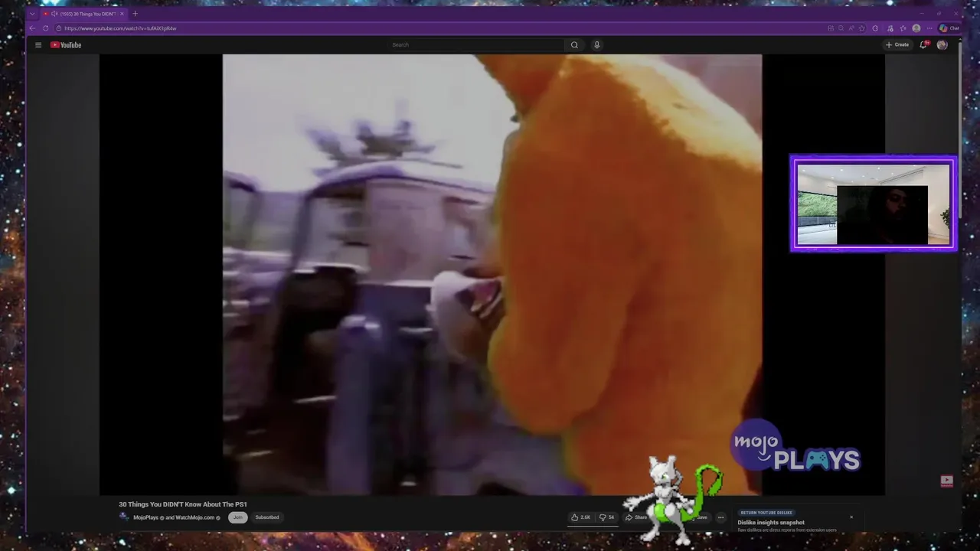Click the browser profile avatar in toolbar
This screenshot has height=551, width=980.
(916, 28)
